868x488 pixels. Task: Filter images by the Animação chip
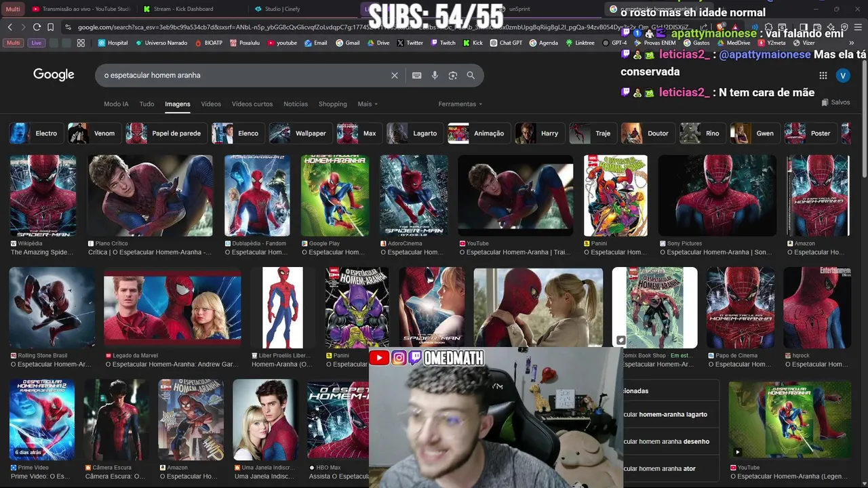479,134
